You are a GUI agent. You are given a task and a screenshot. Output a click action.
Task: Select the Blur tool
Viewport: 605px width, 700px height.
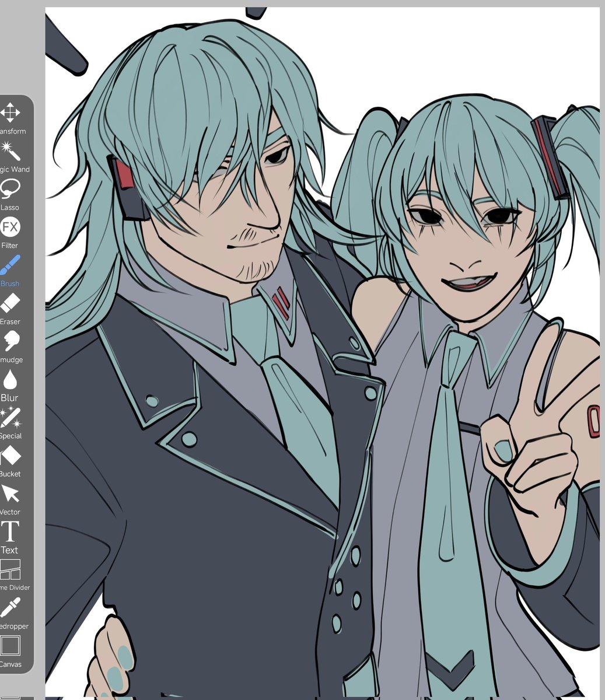(11, 384)
